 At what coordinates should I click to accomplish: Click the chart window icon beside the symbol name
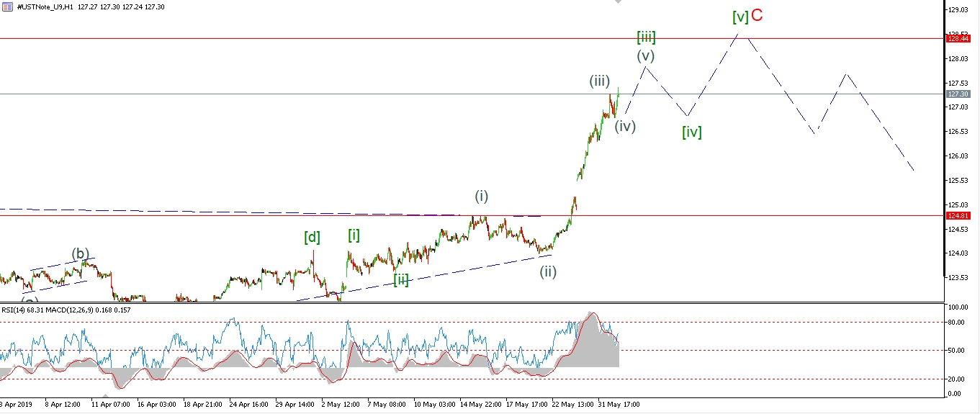click(6, 6)
